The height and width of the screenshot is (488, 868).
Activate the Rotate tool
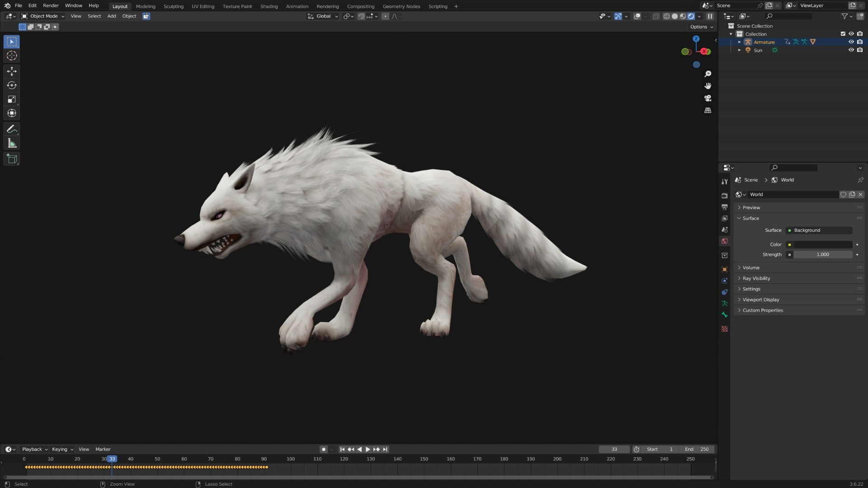click(x=12, y=85)
